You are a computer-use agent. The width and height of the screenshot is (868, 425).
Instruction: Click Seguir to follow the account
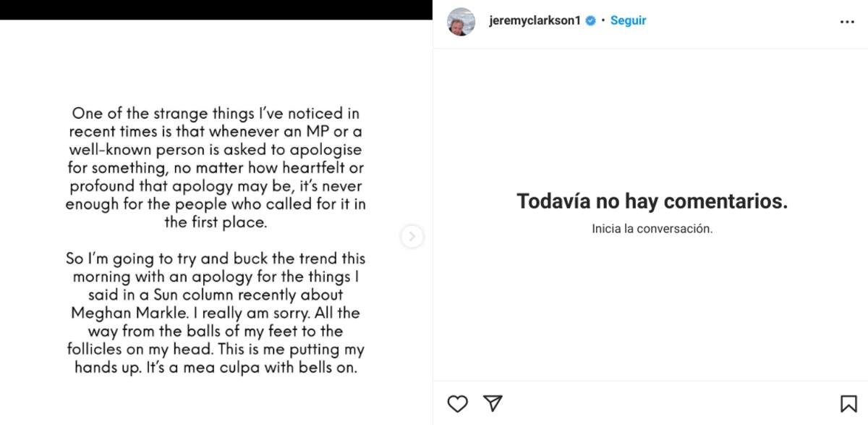(x=628, y=21)
